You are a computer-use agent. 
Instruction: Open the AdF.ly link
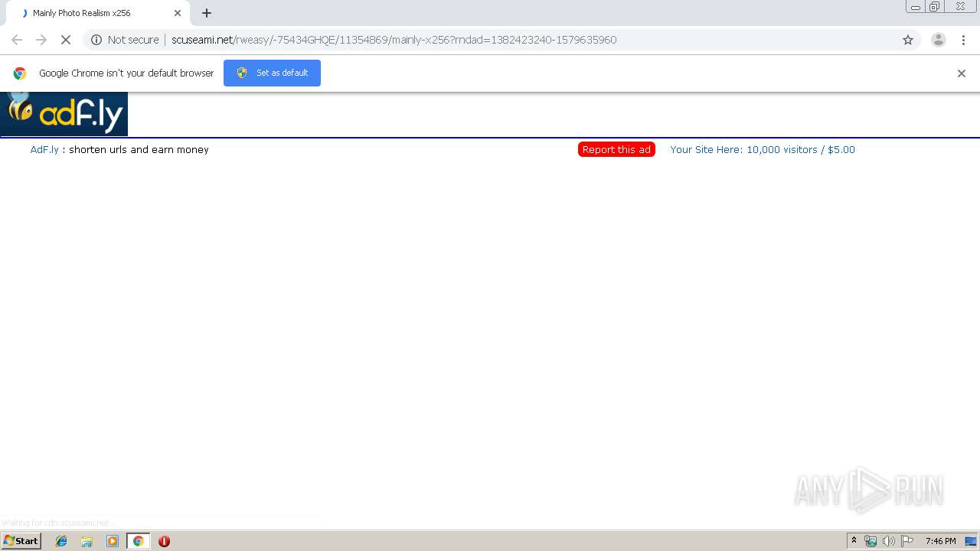pyautogui.click(x=44, y=150)
